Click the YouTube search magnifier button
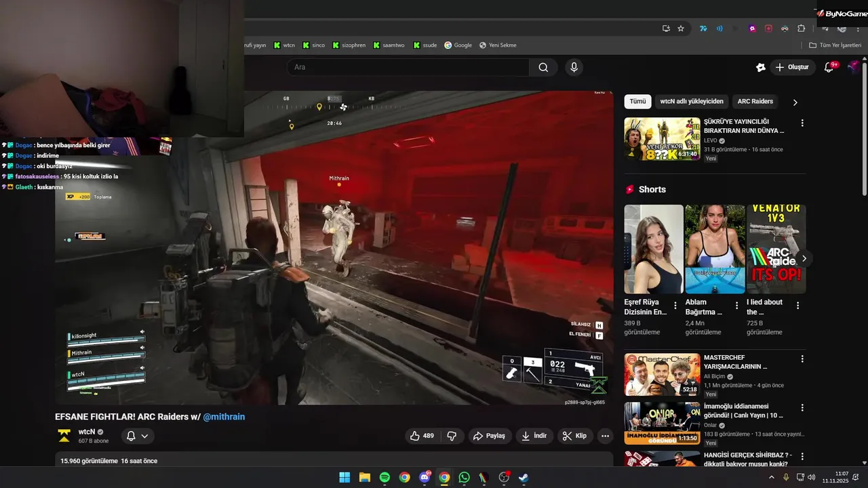This screenshot has height=488, width=868. point(543,67)
